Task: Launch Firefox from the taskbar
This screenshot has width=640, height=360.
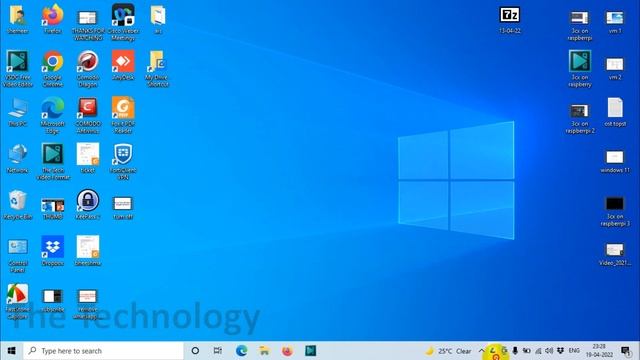Action: (x=287, y=351)
